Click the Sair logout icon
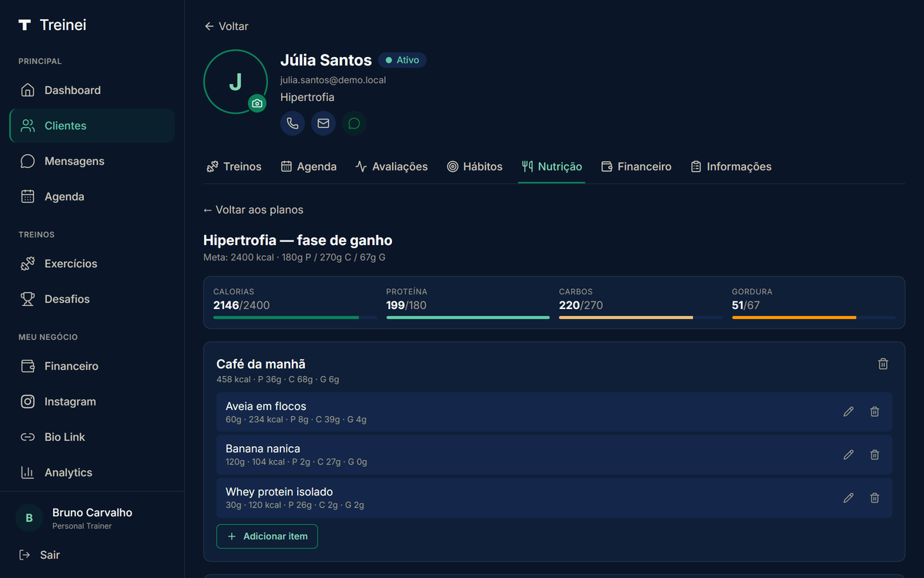Image resolution: width=924 pixels, height=578 pixels. pos(25,555)
